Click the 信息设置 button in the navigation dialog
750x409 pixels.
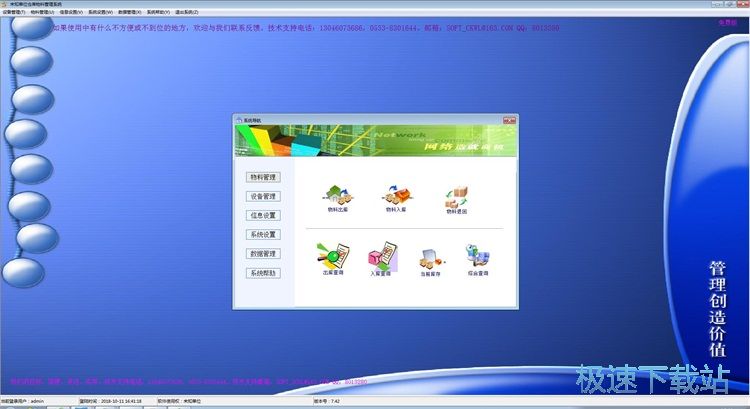pyautogui.click(x=263, y=215)
